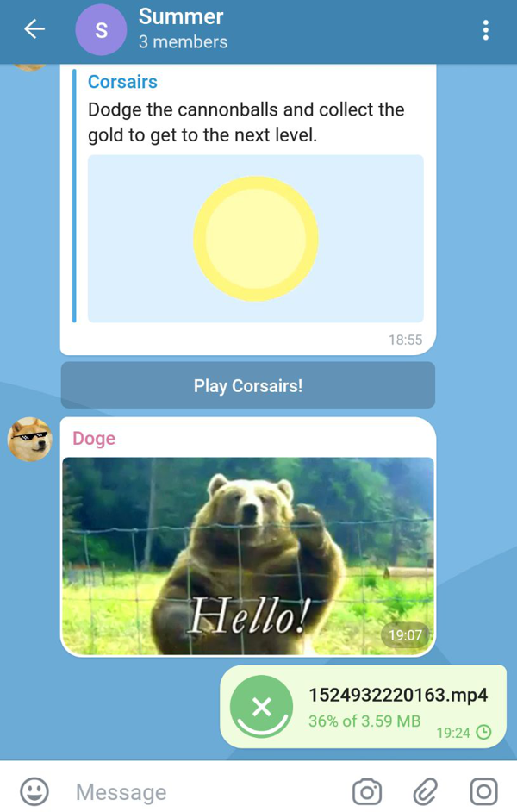This screenshot has width=517, height=812.
Task: Open the three-dot overflow menu
Action: [x=486, y=31]
